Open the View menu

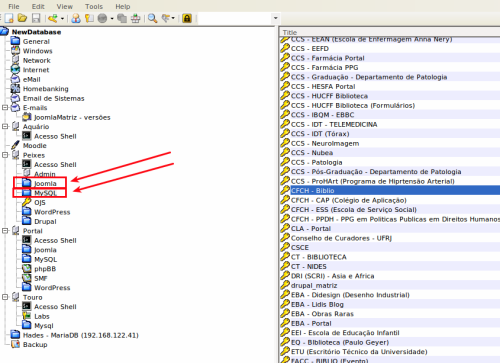pos(65,6)
